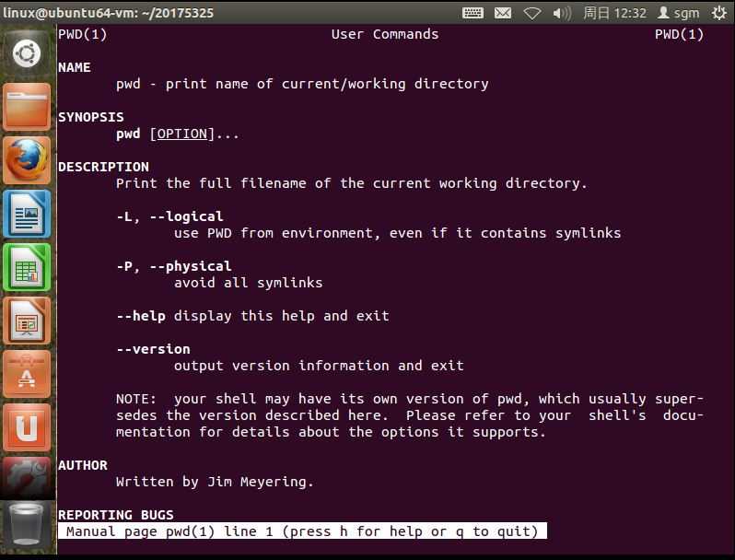
Task: Click the right PWD(1) header
Action: (x=679, y=34)
